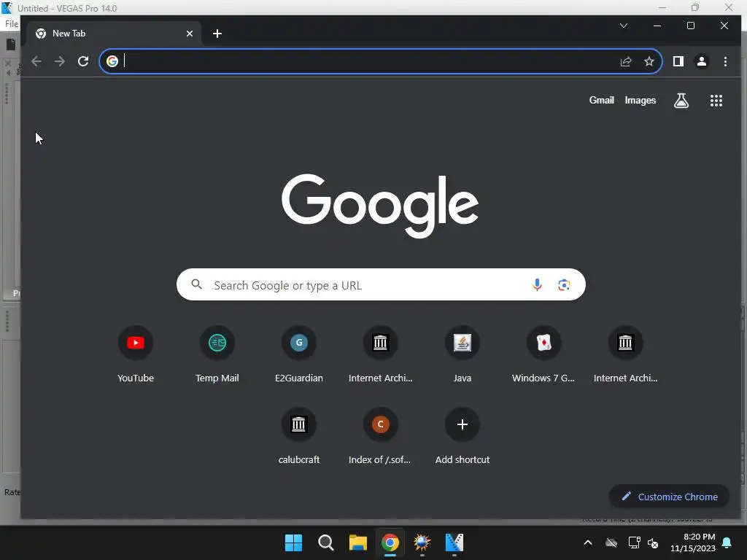Image resolution: width=747 pixels, height=560 pixels.
Task: Start voice search with the microphone
Action: [537, 285]
